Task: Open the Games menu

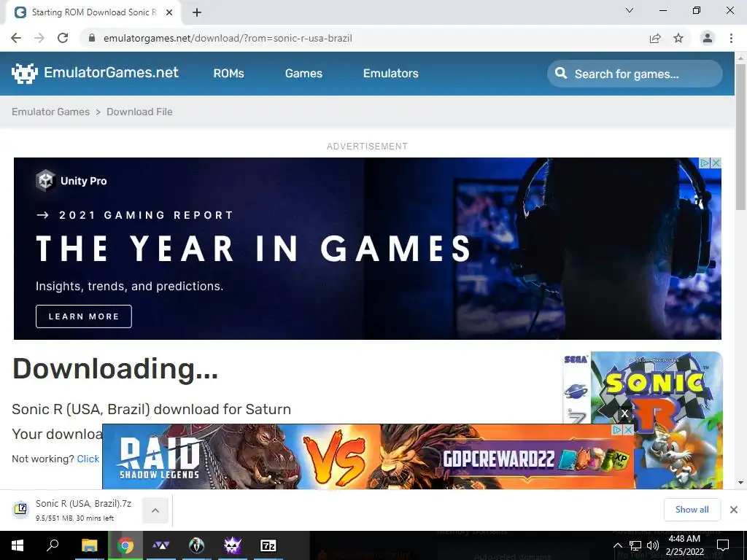Action: click(303, 74)
